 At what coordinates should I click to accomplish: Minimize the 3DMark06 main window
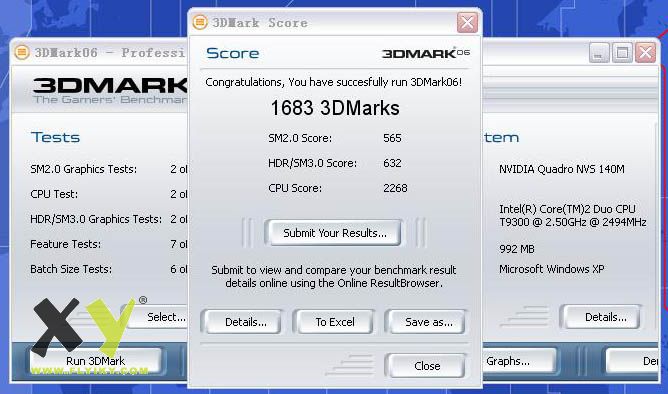point(599,53)
